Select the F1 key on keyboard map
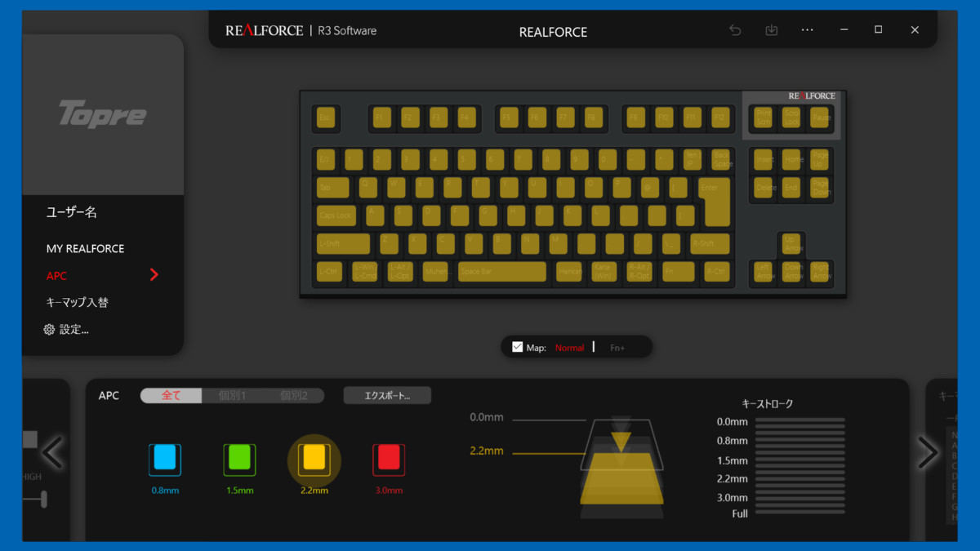 381,118
